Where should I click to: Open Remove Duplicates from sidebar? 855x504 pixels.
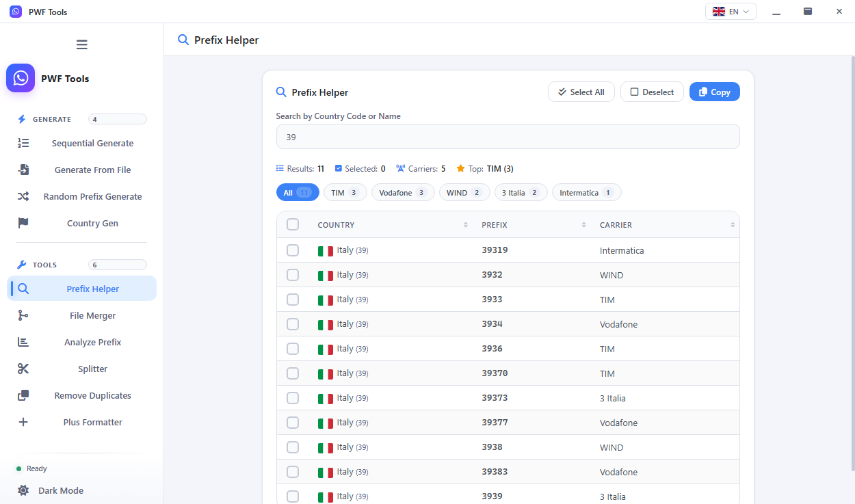pyautogui.click(x=82, y=395)
